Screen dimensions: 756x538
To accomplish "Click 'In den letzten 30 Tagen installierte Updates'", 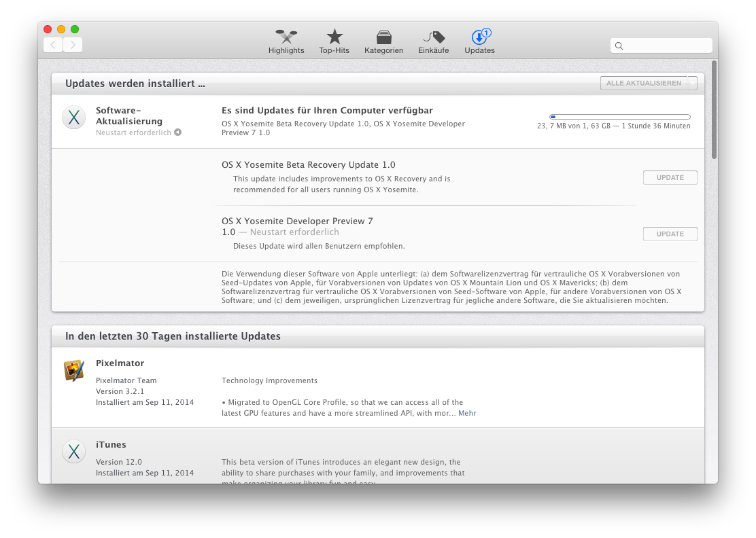I will [173, 336].
